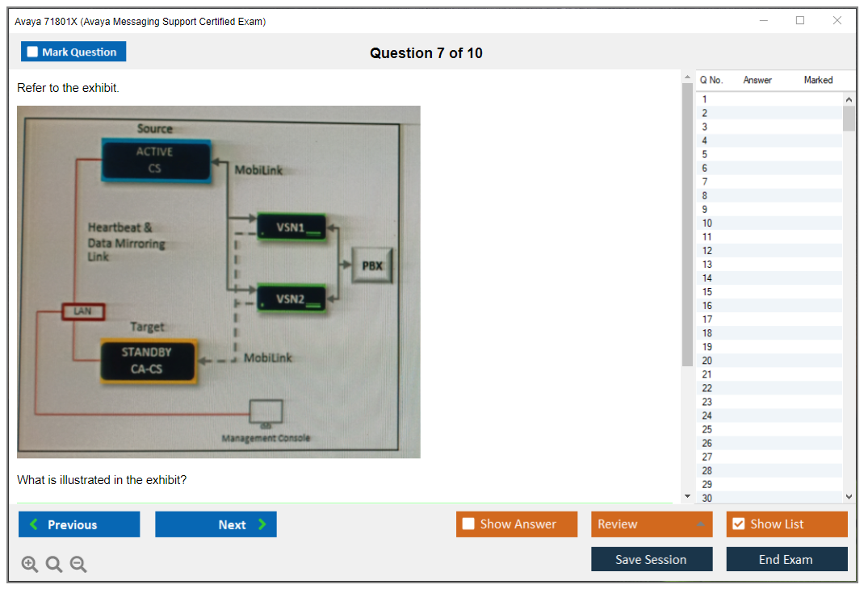Click the left chevron on Previous button
The height and width of the screenshot is (593, 868).
[x=33, y=524]
